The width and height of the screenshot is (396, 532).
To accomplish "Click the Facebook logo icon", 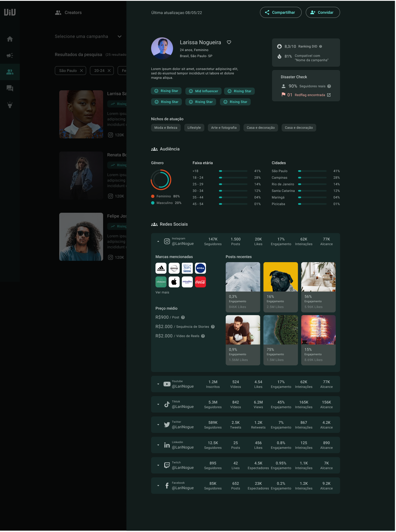I will point(167,486).
